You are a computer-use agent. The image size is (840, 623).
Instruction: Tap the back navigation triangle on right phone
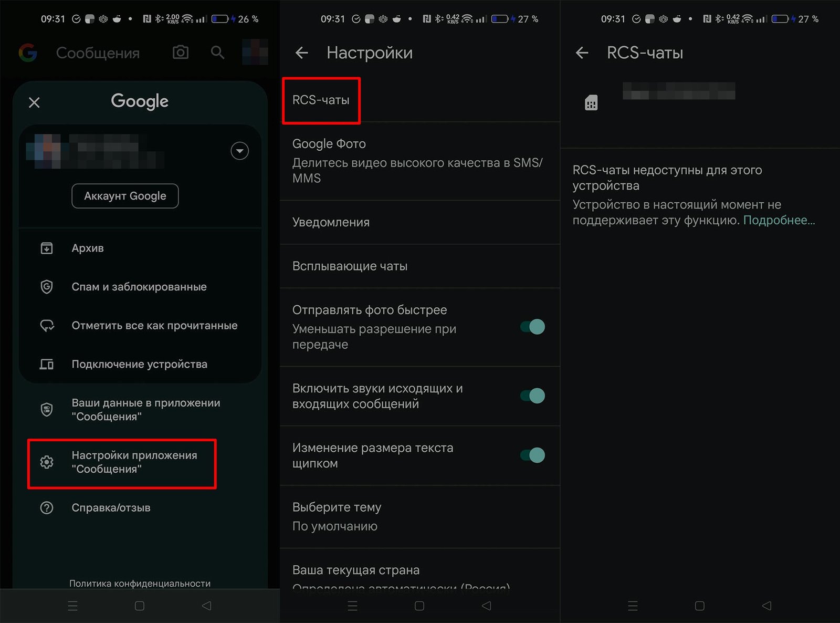point(767,606)
